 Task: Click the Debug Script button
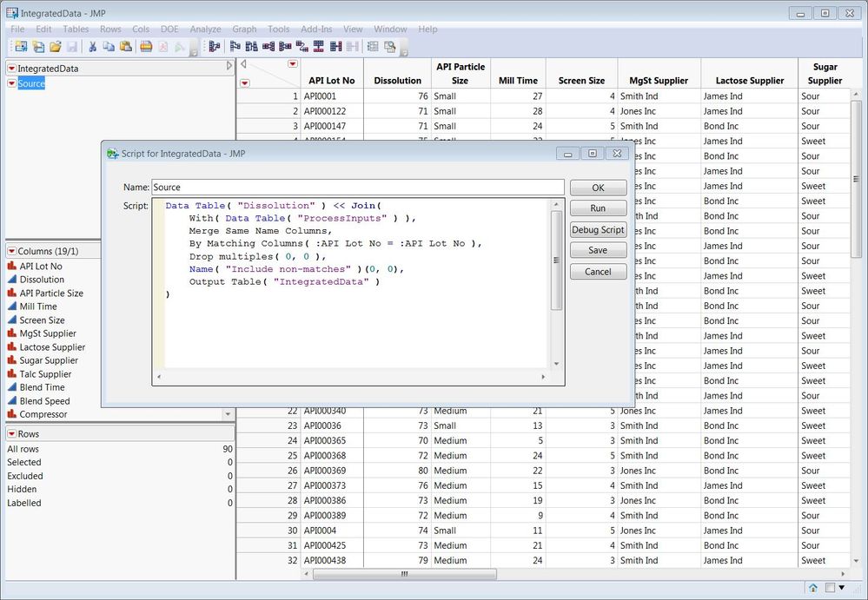tap(599, 230)
